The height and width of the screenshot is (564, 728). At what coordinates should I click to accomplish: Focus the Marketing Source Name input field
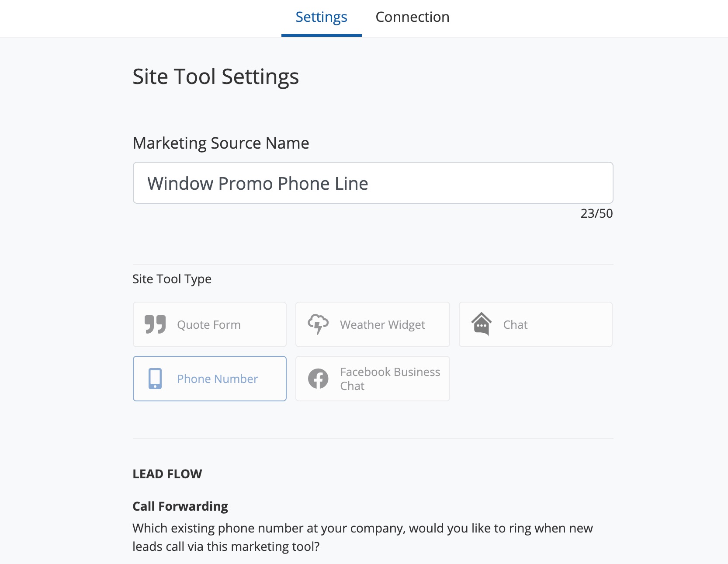pos(373,183)
